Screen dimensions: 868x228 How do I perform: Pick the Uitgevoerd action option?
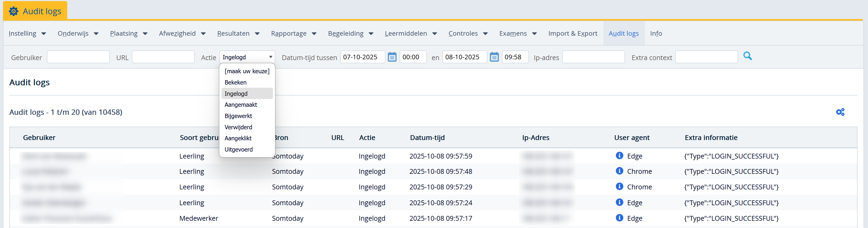click(x=239, y=149)
